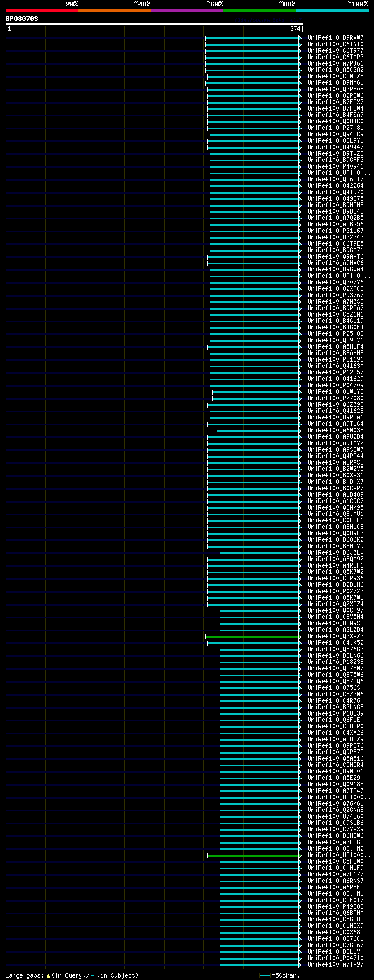Open hit UniRef100_C6TN10
374x980 pixels.
[x=335, y=44]
